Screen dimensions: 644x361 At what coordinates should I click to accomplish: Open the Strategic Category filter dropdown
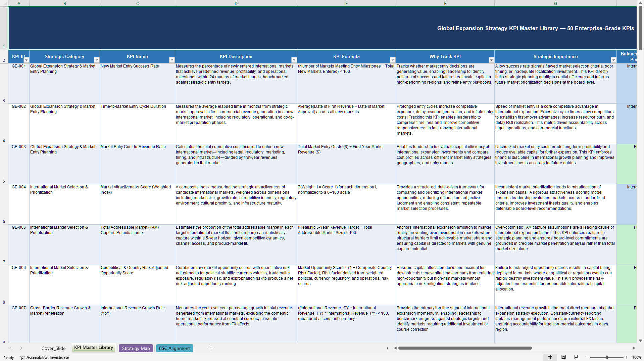click(97, 60)
